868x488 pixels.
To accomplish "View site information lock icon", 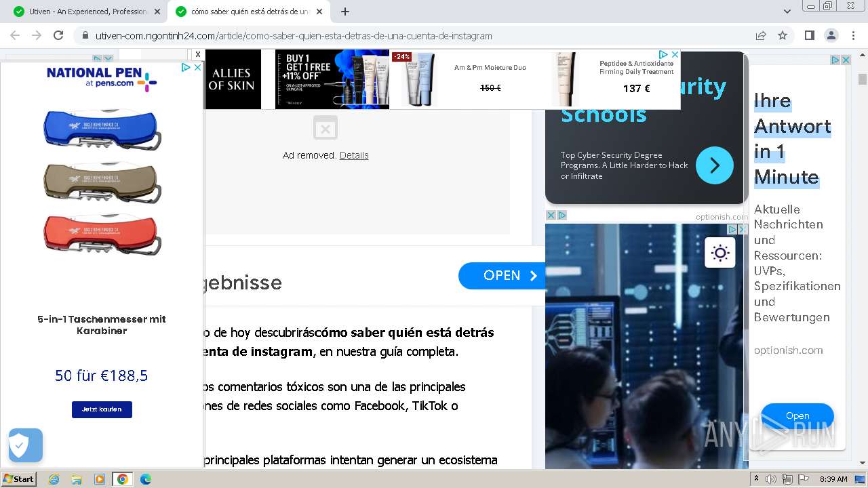I will coord(85,36).
